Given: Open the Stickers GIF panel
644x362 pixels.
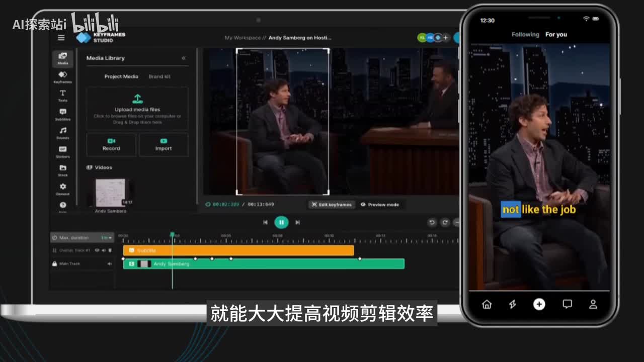Looking at the screenshot, I should point(62,151).
